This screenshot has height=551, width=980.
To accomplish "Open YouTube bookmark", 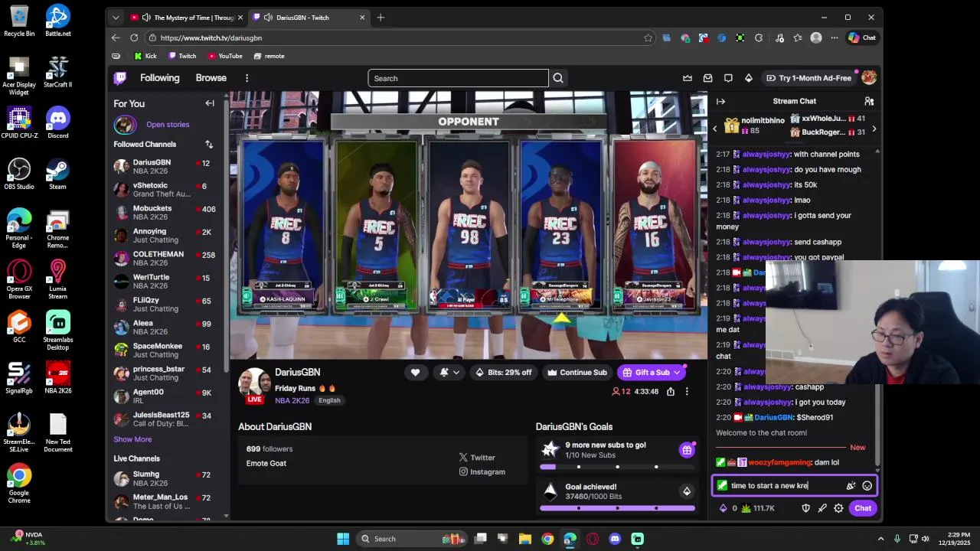I will [x=225, y=56].
